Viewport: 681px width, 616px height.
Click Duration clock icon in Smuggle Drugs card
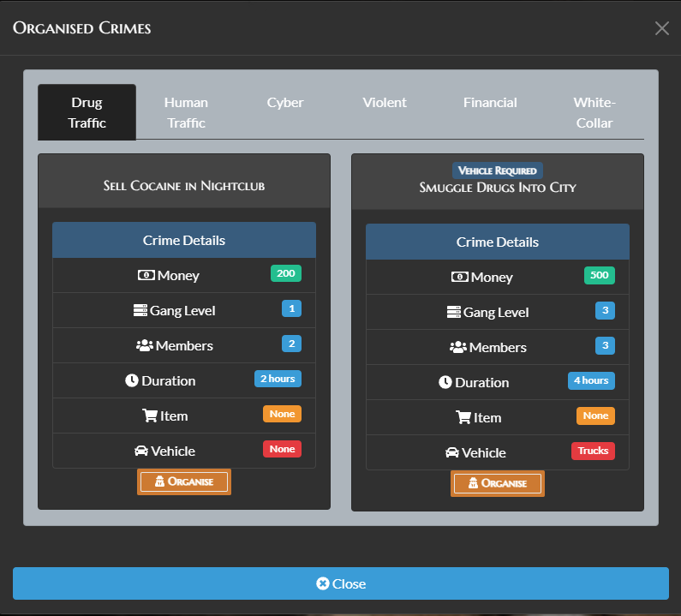445,382
